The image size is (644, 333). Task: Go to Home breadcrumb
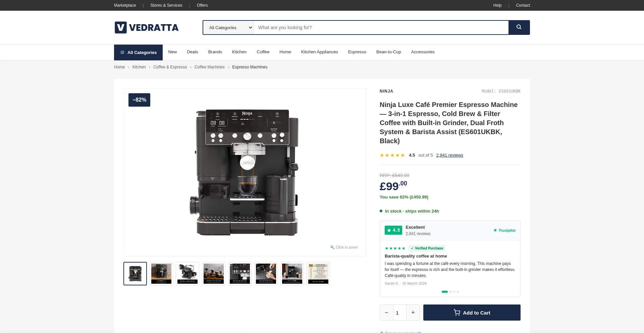[x=119, y=67]
